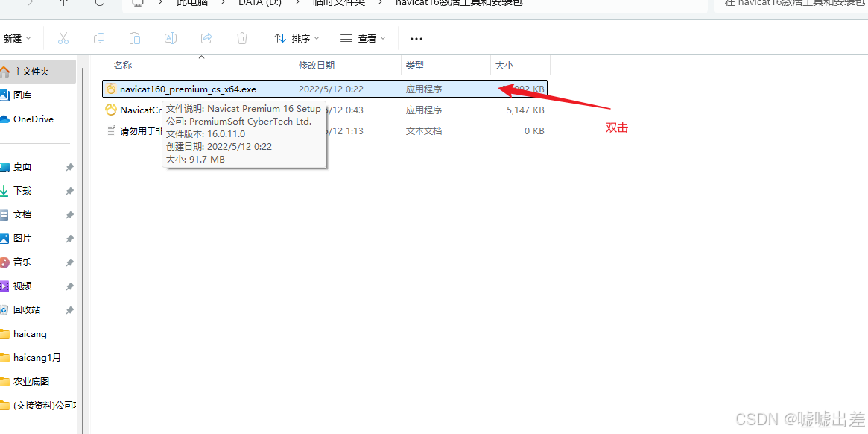This screenshot has width=868, height=434.
Task: Select 主文件夹 in the sidebar
Action: pyautogui.click(x=38, y=72)
